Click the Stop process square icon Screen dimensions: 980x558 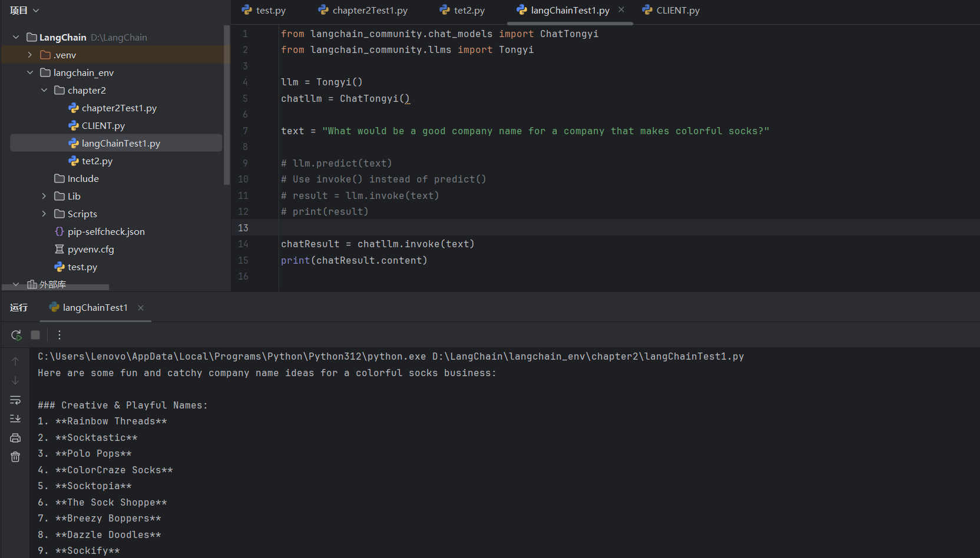[x=35, y=335]
